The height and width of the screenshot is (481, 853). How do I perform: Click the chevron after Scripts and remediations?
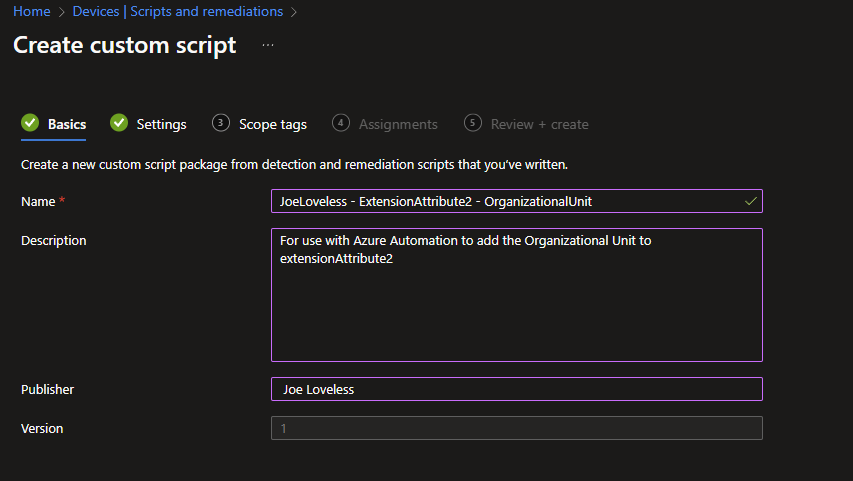[294, 12]
